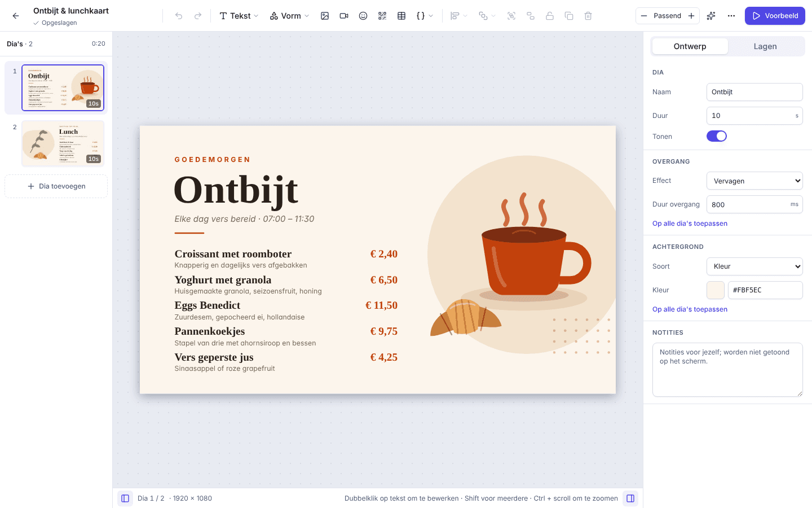
Task: Toggle the right properties panel icon
Action: (630, 498)
